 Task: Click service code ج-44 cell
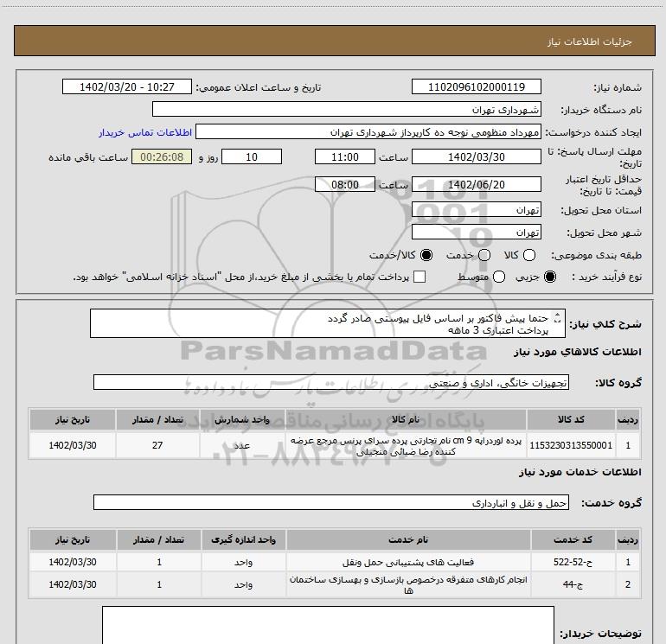[x=573, y=584]
